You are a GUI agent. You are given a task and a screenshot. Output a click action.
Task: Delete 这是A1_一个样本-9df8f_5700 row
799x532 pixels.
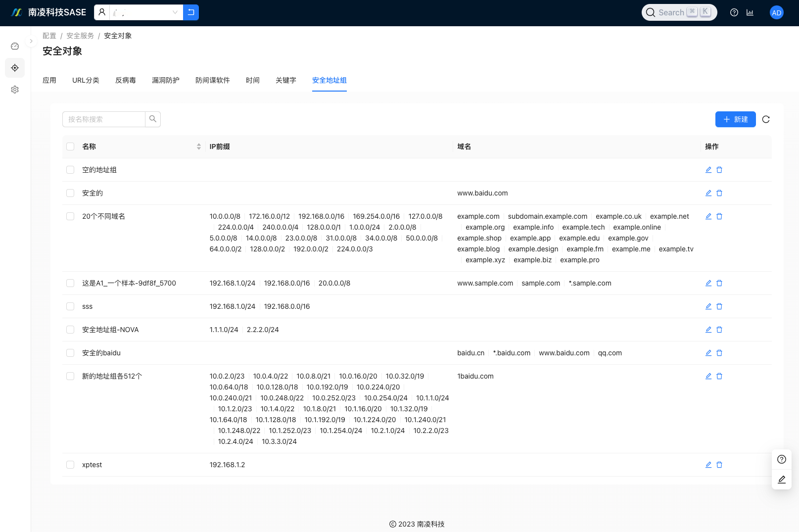[x=719, y=283]
